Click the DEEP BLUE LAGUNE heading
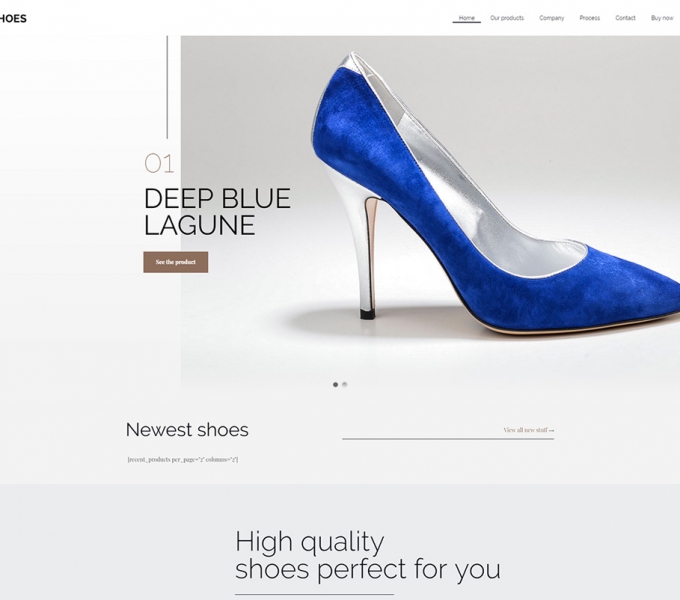Viewport: 680px width, 600px height. 217,212
